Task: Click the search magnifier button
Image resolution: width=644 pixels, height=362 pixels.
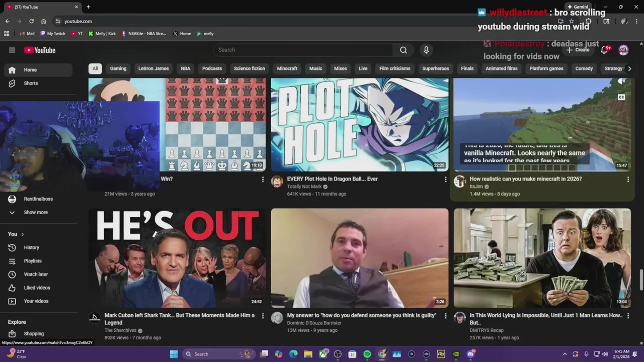Action: coord(404,50)
